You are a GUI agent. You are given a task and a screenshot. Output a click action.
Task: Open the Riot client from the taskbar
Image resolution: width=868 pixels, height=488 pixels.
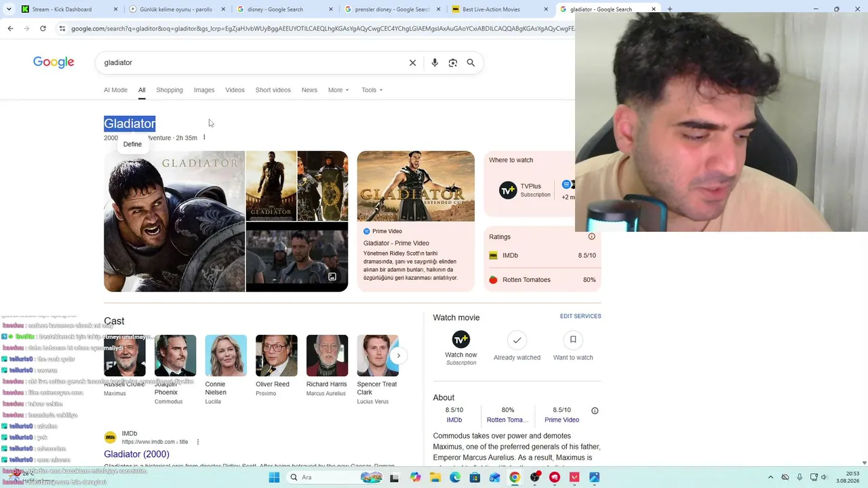pos(555,477)
